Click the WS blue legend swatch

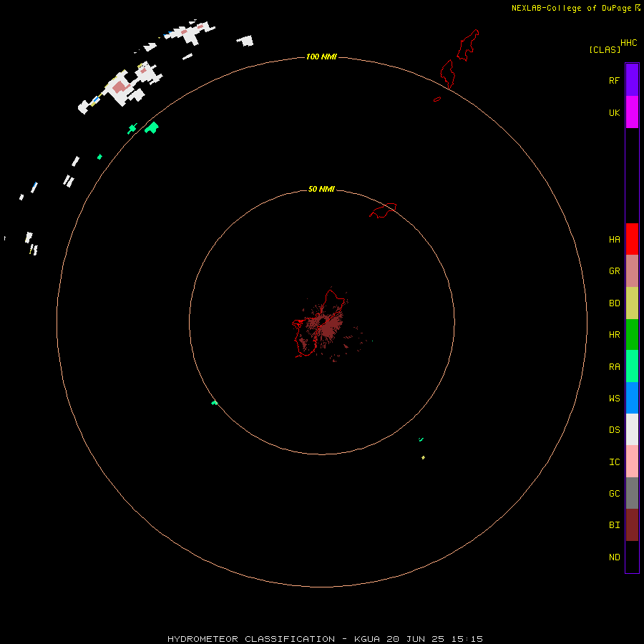pyautogui.click(x=632, y=398)
